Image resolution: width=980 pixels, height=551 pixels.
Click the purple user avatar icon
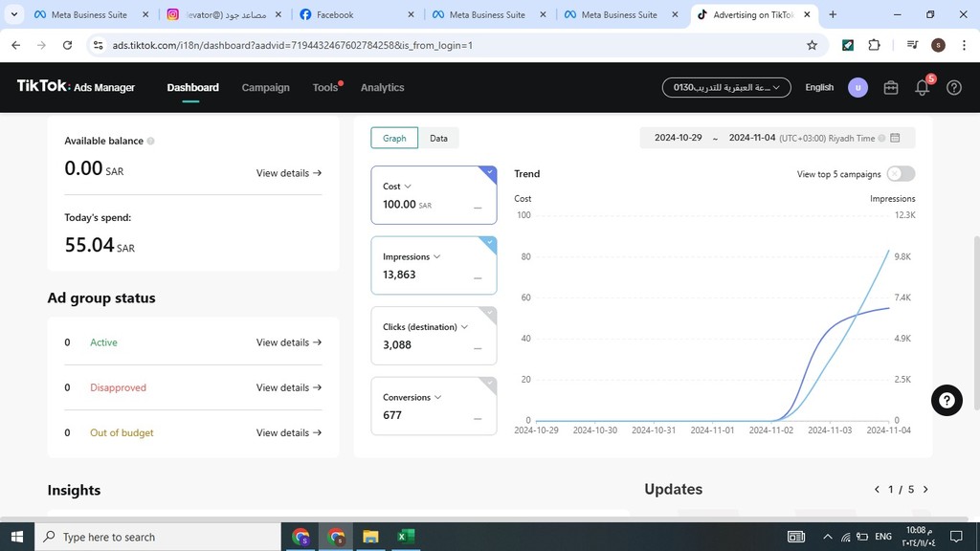coord(857,87)
